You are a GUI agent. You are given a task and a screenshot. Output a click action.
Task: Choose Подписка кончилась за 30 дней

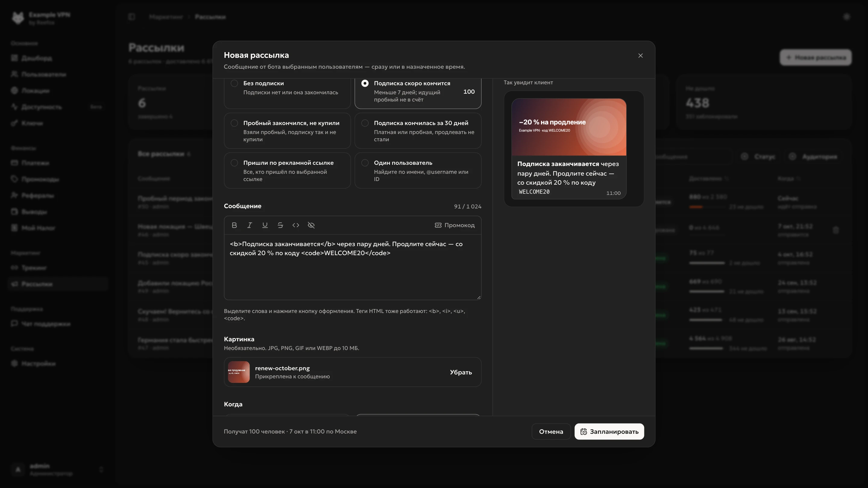coord(418,131)
